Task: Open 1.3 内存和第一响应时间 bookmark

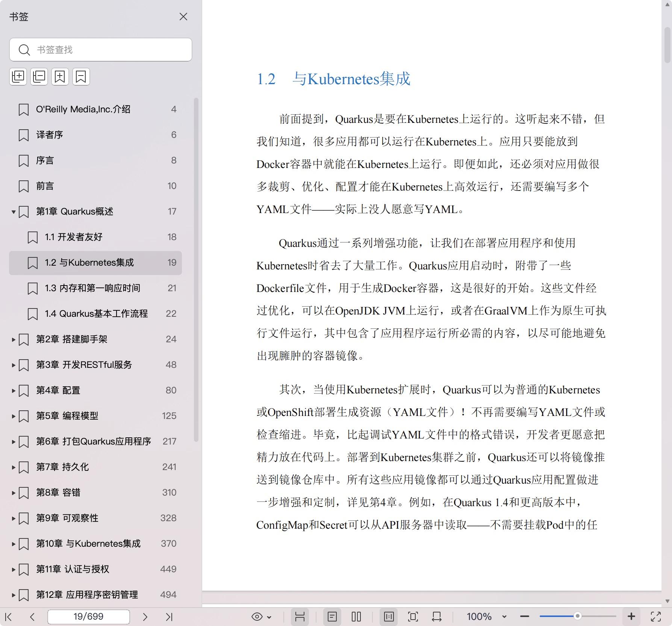Action: (x=95, y=288)
